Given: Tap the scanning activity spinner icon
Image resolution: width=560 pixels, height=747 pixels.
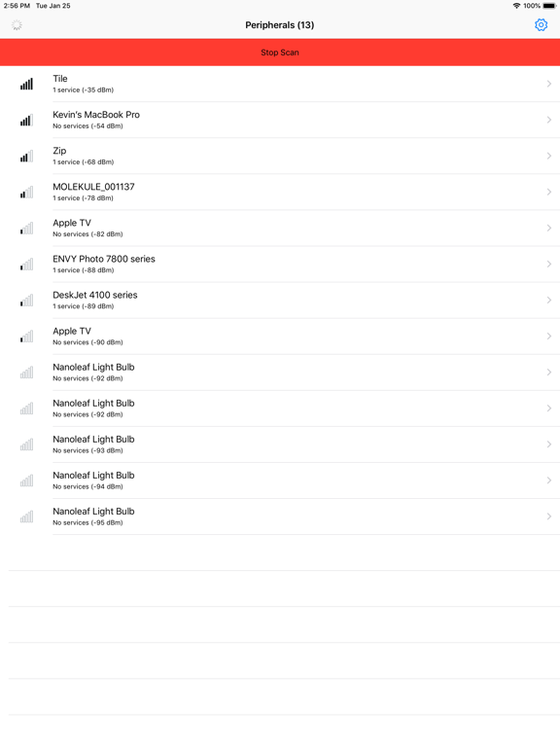Looking at the screenshot, I should tap(17, 24).
